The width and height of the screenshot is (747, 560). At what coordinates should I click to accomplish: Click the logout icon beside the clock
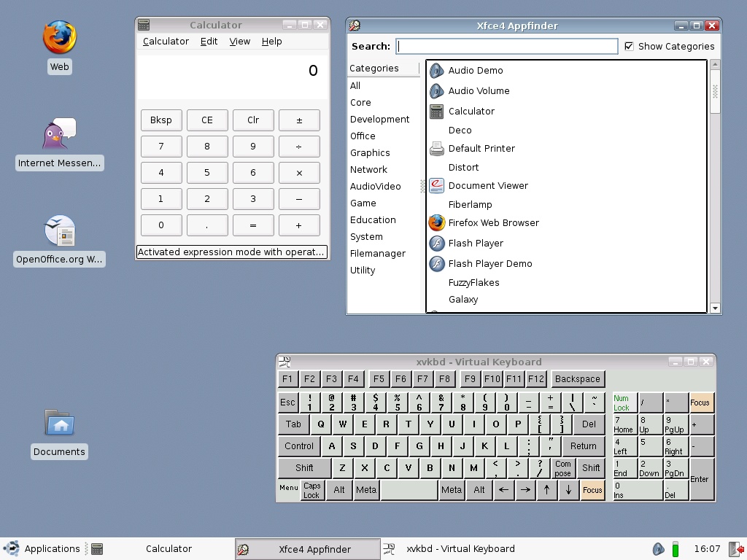(735, 549)
